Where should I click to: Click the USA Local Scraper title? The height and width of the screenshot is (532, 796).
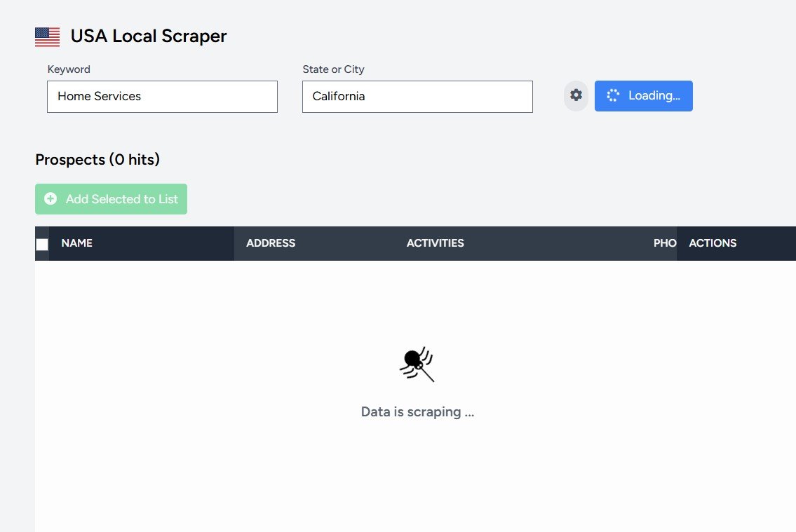point(148,36)
